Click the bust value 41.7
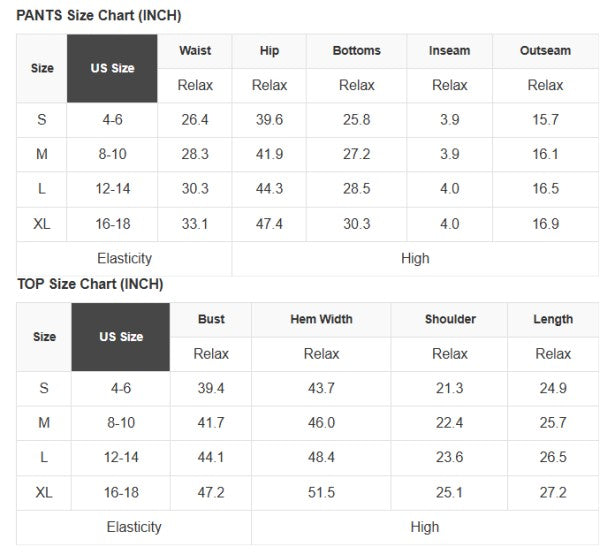 click(211, 423)
